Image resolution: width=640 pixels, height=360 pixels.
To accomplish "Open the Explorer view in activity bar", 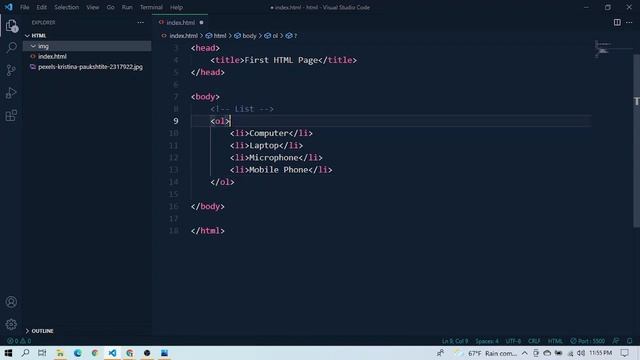I will point(11,26).
